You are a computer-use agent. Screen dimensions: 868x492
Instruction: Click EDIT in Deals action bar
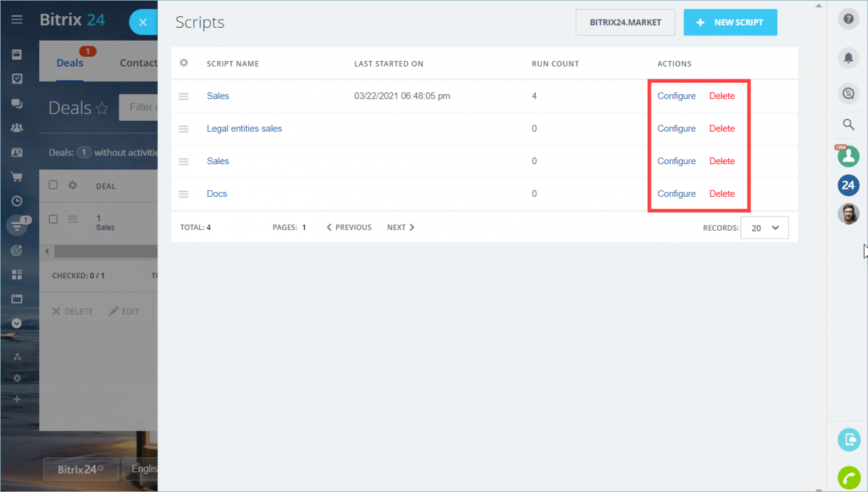point(124,311)
